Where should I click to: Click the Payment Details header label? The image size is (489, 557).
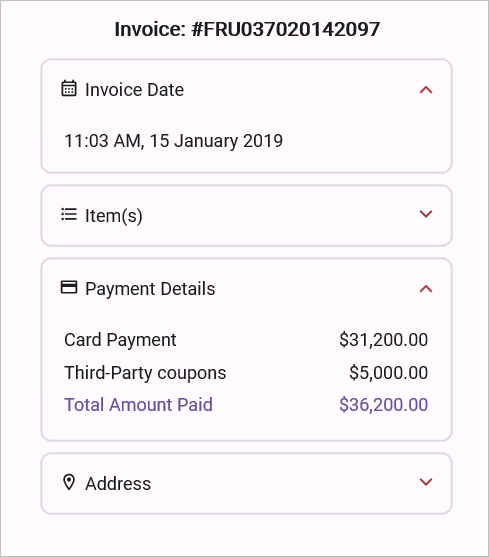point(150,289)
